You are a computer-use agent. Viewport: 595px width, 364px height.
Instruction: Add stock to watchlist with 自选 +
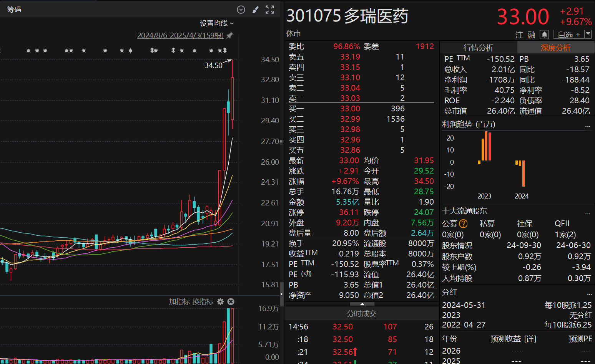[568, 35]
